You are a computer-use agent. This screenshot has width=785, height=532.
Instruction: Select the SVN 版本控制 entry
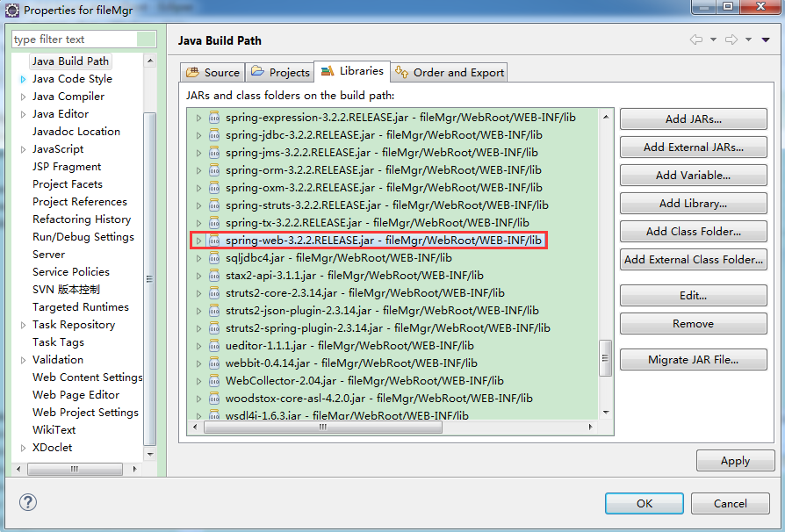click(66, 290)
